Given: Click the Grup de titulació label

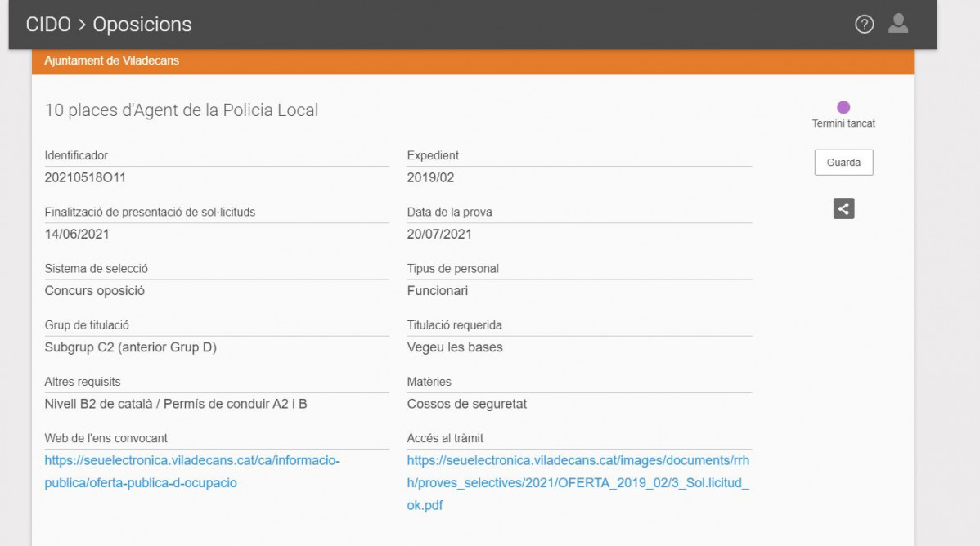Looking at the screenshot, I should tap(87, 325).
